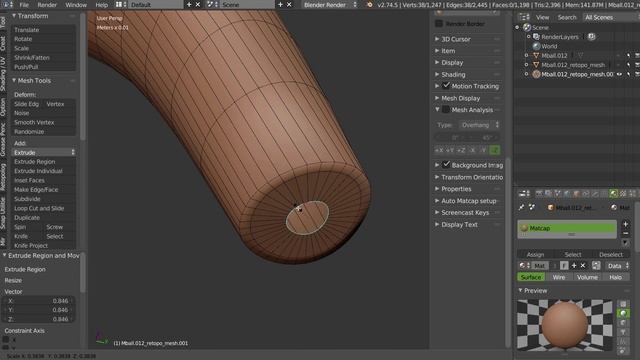The height and width of the screenshot is (360, 640).
Task: Select Mball.012 in the outliner
Action: [x=554, y=56]
